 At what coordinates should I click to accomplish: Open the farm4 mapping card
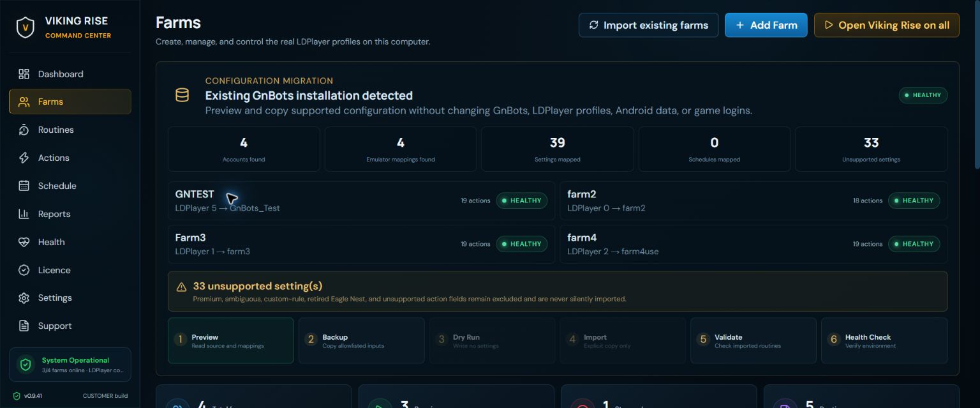tap(754, 244)
